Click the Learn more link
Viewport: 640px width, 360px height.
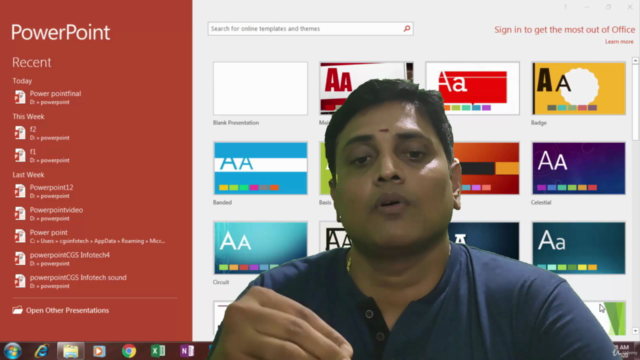pos(619,42)
